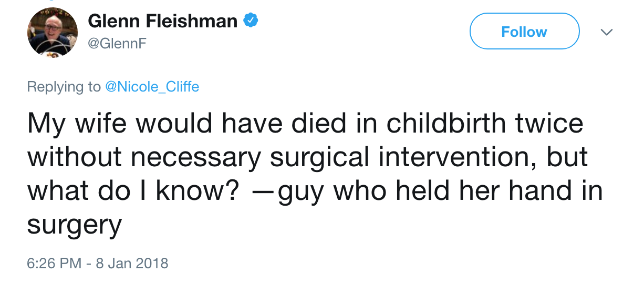Click the "Replying to" label
Screen dimensions: 644x283
(x=64, y=87)
